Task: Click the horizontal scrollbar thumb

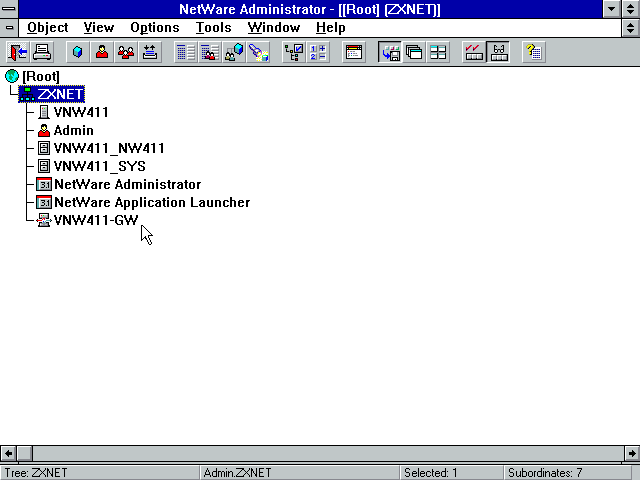Action: coord(24,453)
